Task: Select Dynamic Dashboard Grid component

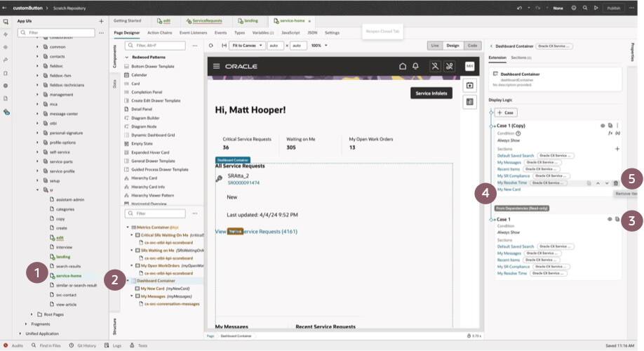Action: 153,135
